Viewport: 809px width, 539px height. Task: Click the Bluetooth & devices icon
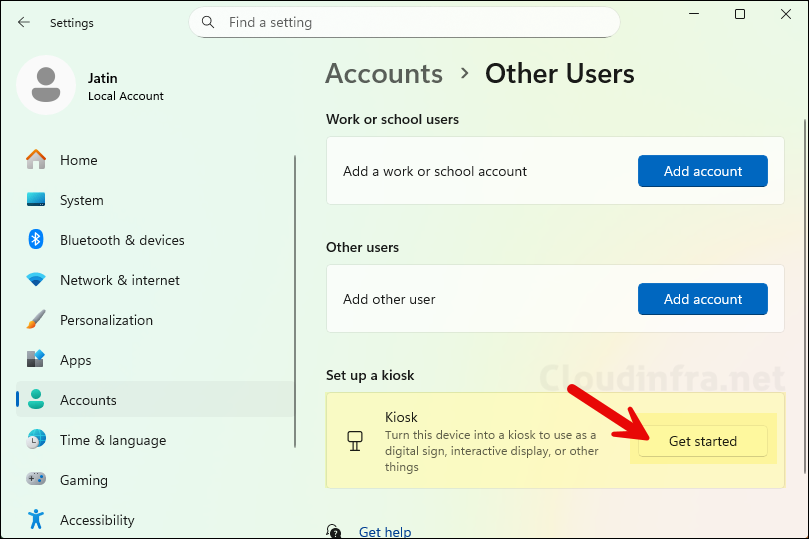pos(36,240)
